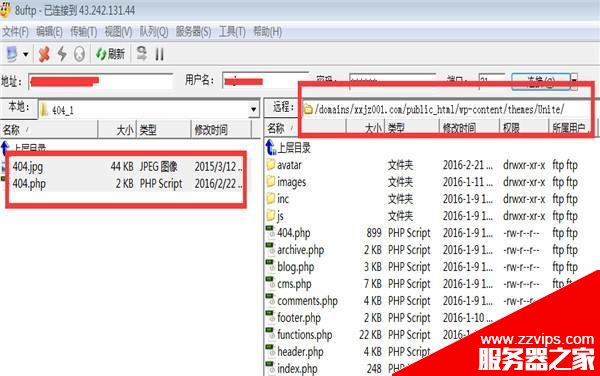
Task: Expand the site manager dropdown arrow
Action: pos(26,54)
